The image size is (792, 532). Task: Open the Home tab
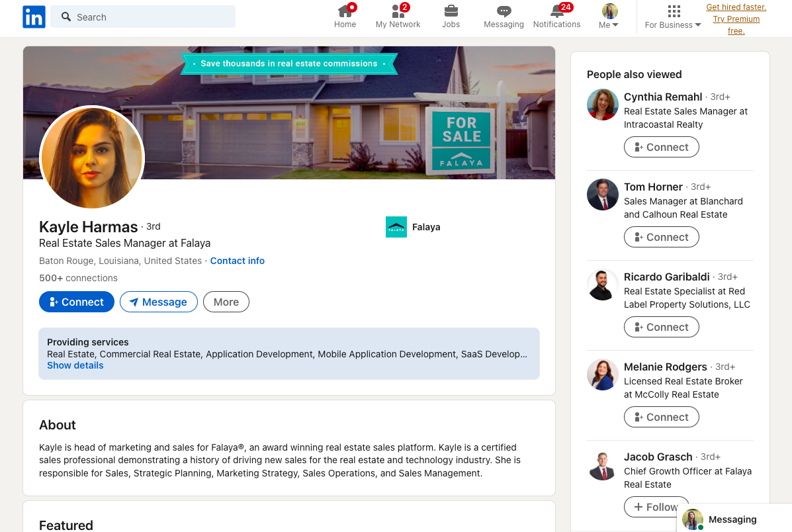pos(345,17)
